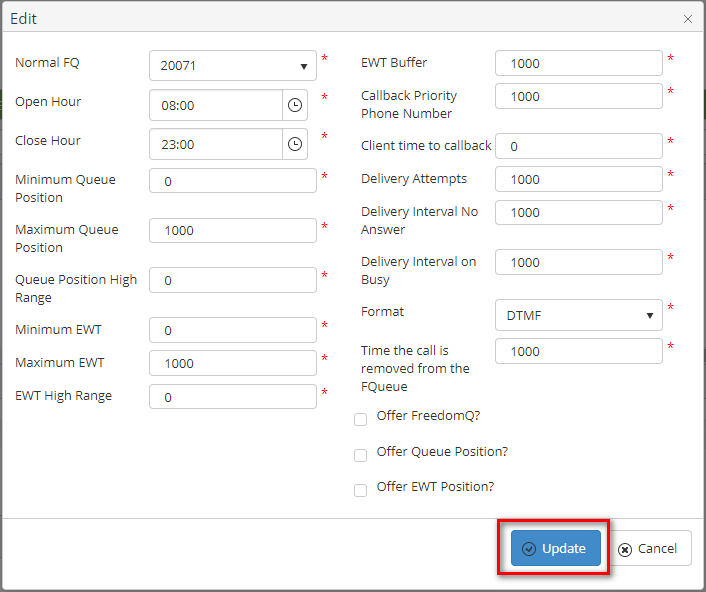Check the Offer EWT Position? option

(361, 490)
